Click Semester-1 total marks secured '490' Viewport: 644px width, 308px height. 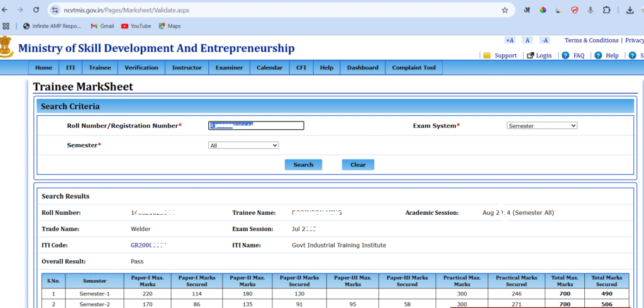point(607,294)
